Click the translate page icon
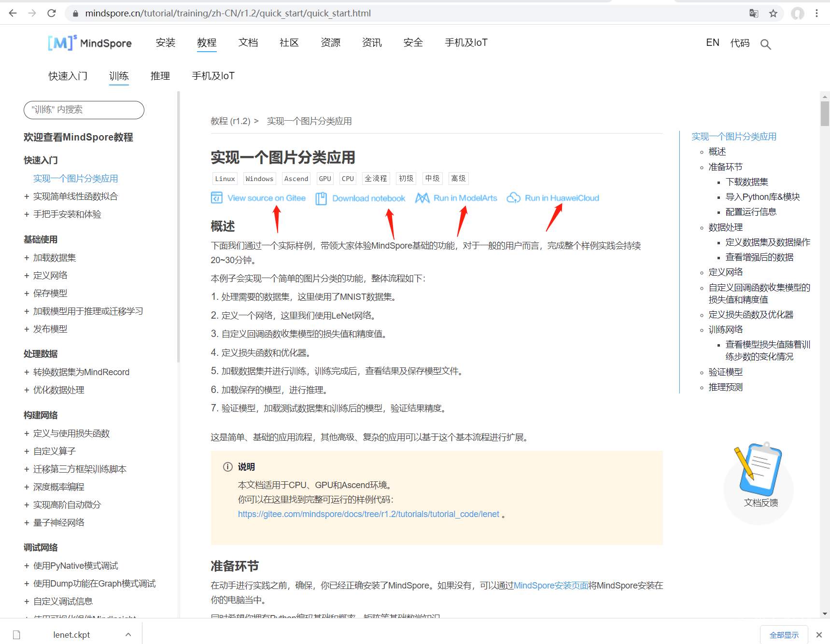The image size is (830, 644). coord(754,14)
